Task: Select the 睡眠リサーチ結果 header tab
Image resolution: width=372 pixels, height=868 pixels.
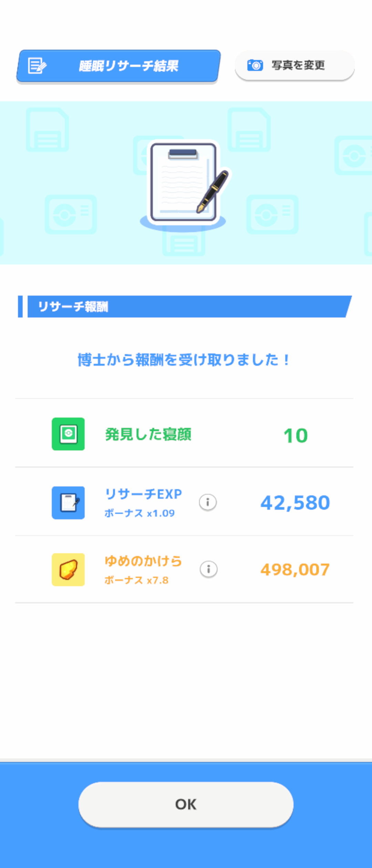Action: pyautogui.click(x=128, y=66)
